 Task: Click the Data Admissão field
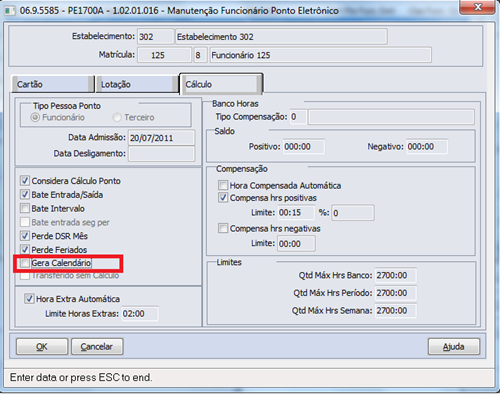[x=161, y=138]
